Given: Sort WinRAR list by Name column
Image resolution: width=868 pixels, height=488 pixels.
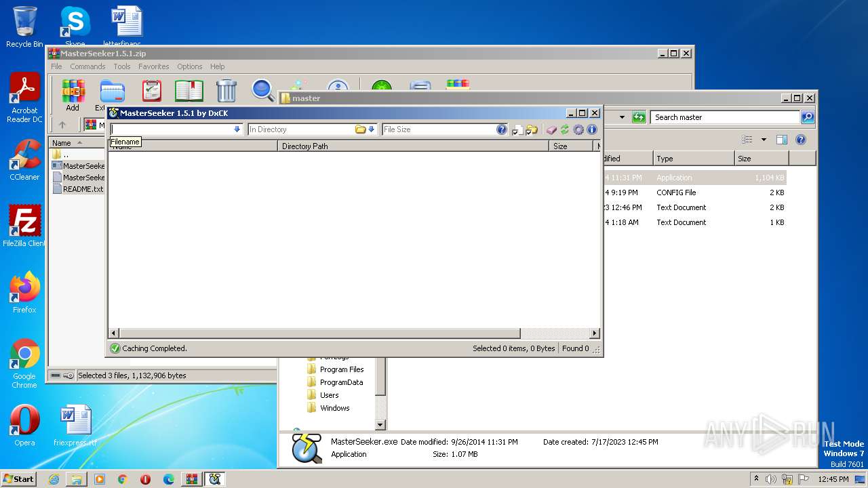Looking at the screenshot, I should (x=77, y=142).
